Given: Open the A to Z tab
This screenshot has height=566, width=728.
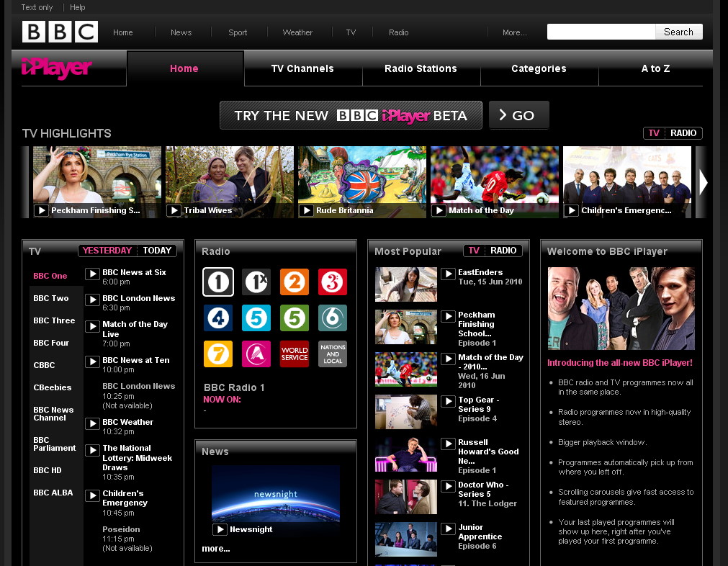Looking at the screenshot, I should [655, 68].
